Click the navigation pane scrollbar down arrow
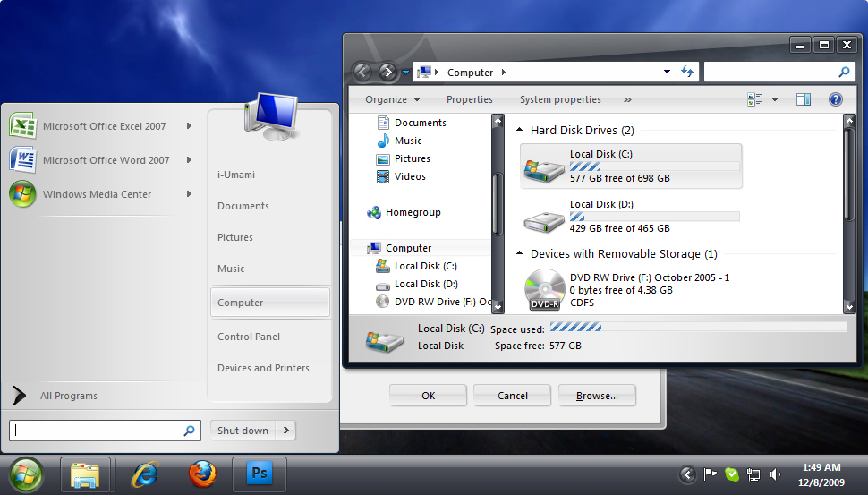Screen dimensions: 868x495 click(x=498, y=306)
